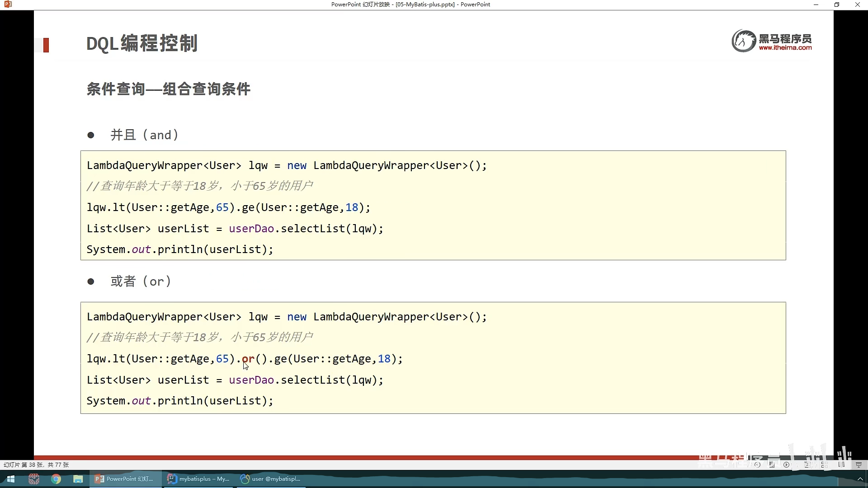Activate PowerPoint slideshow taskbar button
Screen dimensions: 868x488
point(125,479)
